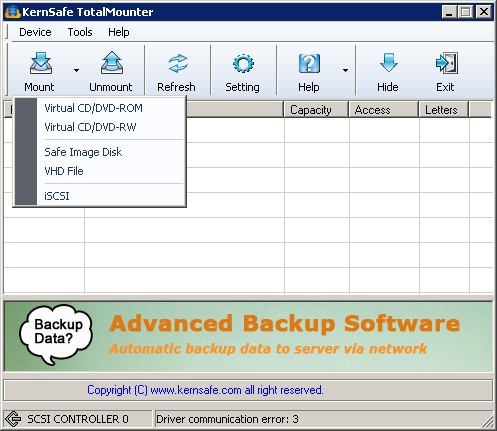This screenshot has width=497, height=431.
Task: Choose VHD File option
Action: click(110, 171)
